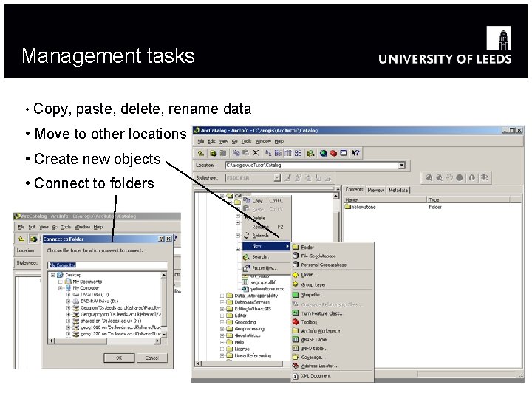
Task: Choose Delete in the context menu
Action: pyautogui.click(x=267, y=218)
